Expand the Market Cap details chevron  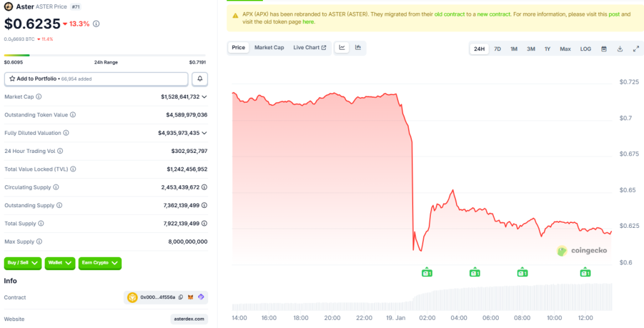tap(204, 97)
